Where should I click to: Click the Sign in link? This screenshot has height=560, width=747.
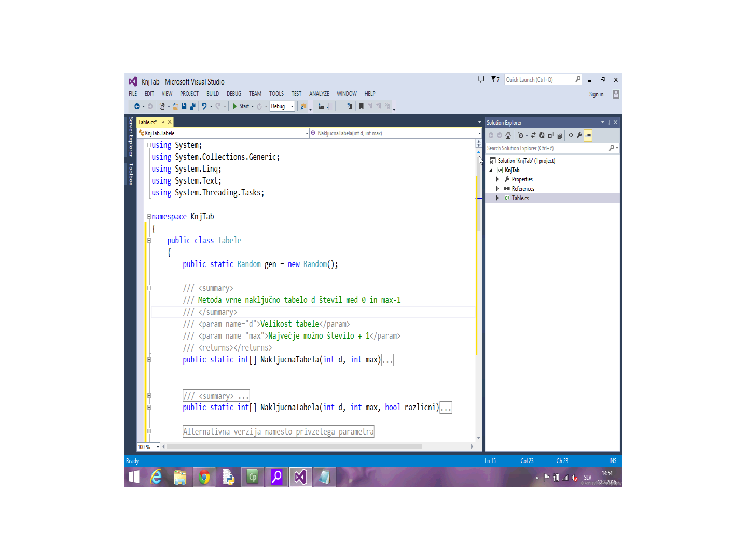click(x=596, y=94)
